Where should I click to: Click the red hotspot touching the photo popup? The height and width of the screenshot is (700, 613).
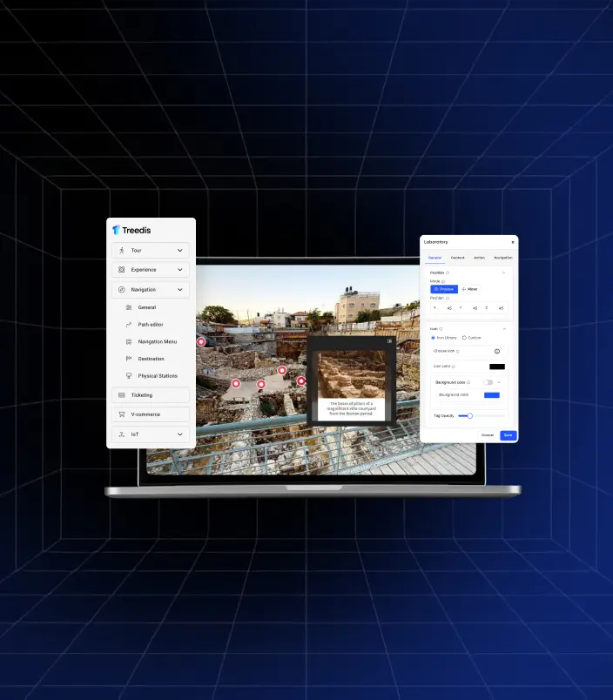(x=301, y=380)
